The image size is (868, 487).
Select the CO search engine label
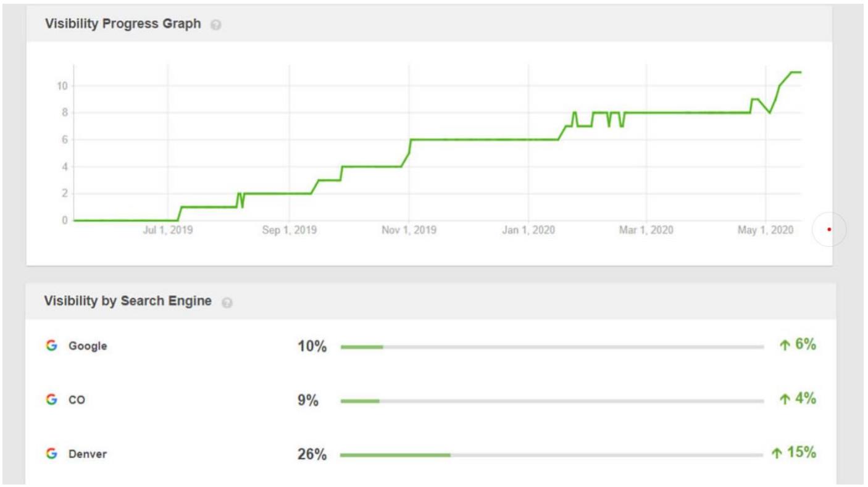pos(77,400)
